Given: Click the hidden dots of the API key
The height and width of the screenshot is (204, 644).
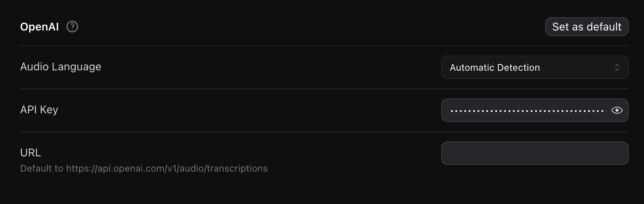Looking at the screenshot, I should point(528,111).
